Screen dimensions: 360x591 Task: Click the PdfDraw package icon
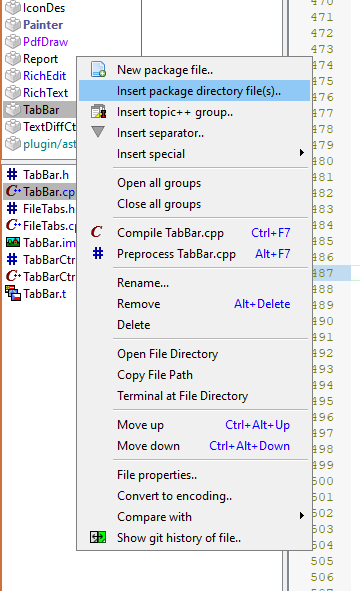coord(13,41)
